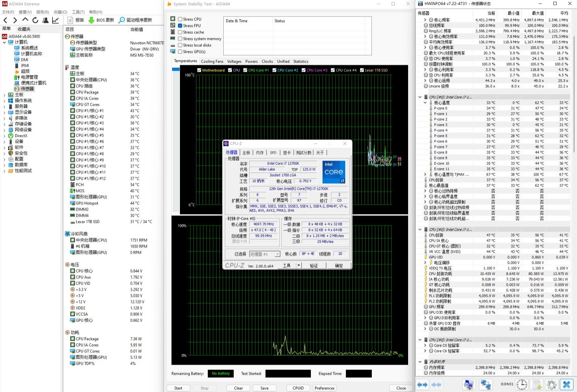Click Intel Core logo in CPU-Z

[334, 172]
